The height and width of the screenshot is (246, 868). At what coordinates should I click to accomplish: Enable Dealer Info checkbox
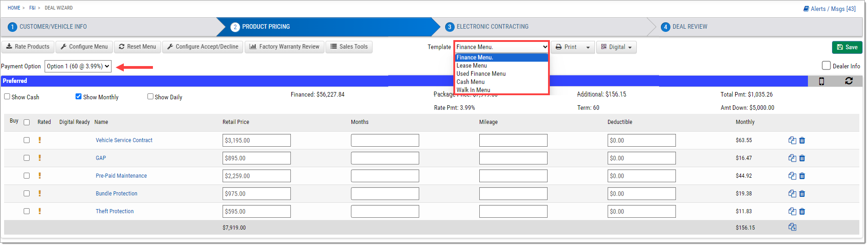[826, 66]
